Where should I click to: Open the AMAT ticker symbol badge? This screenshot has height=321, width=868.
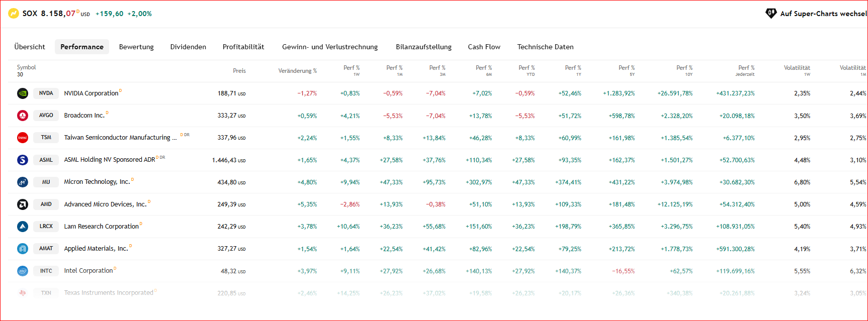pos(46,249)
